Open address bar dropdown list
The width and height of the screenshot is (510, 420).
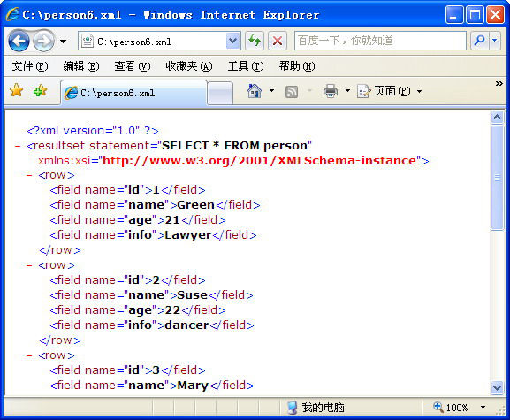pos(232,41)
